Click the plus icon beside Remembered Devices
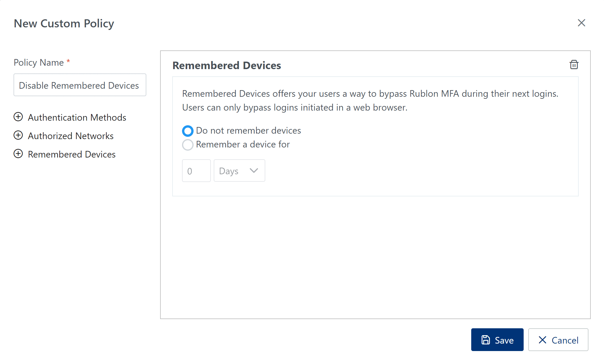Viewport: 604px width, 364px height. pos(18,154)
